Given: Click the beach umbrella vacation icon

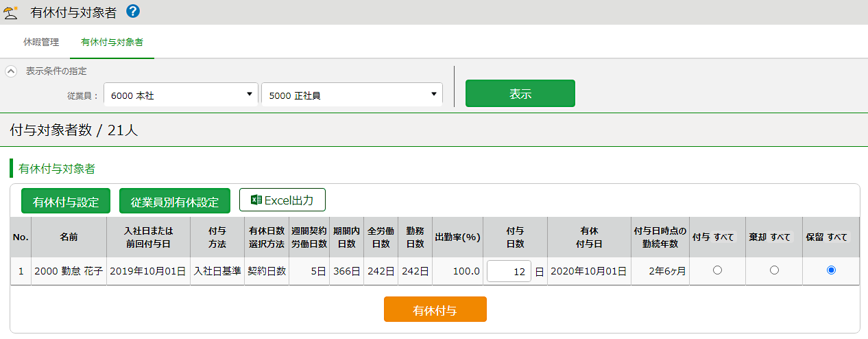Looking at the screenshot, I should coord(10,12).
